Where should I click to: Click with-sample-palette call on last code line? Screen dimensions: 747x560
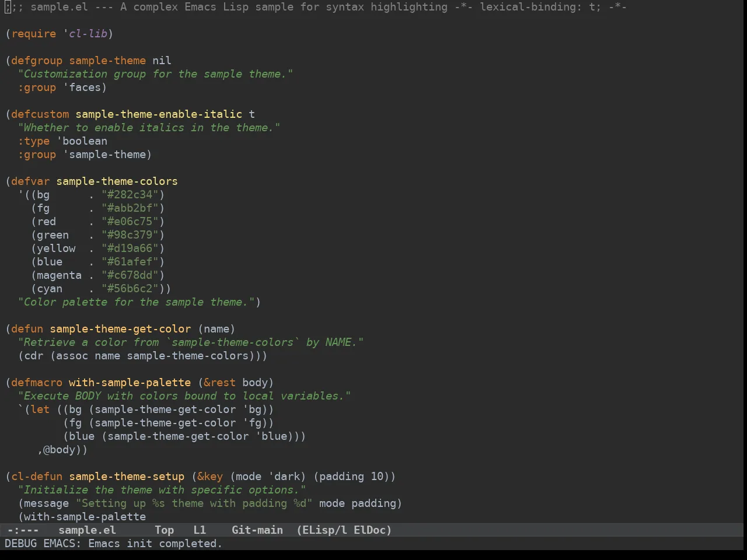tap(85, 517)
